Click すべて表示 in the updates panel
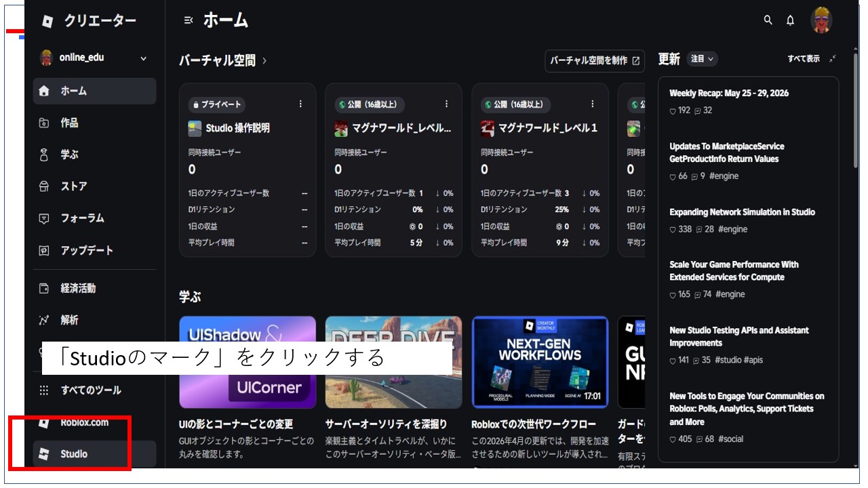Image resolution: width=868 pixels, height=488 pixels. click(804, 59)
